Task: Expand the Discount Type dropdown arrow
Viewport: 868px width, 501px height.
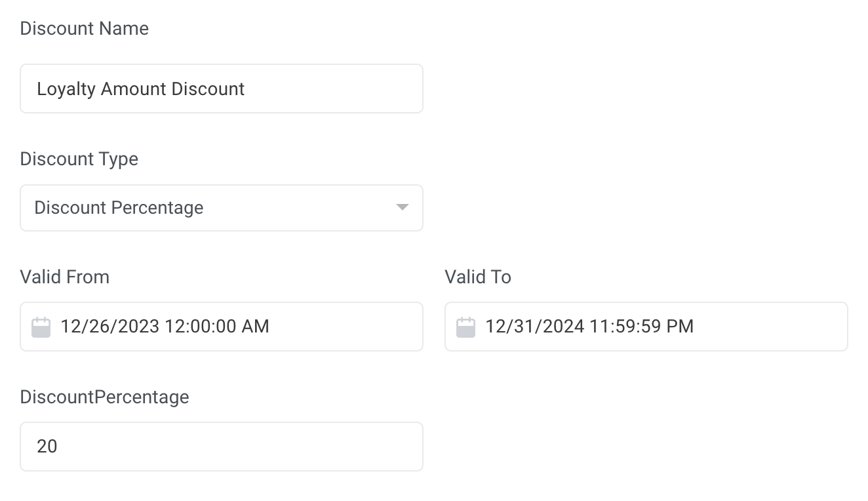Action: 403,208
